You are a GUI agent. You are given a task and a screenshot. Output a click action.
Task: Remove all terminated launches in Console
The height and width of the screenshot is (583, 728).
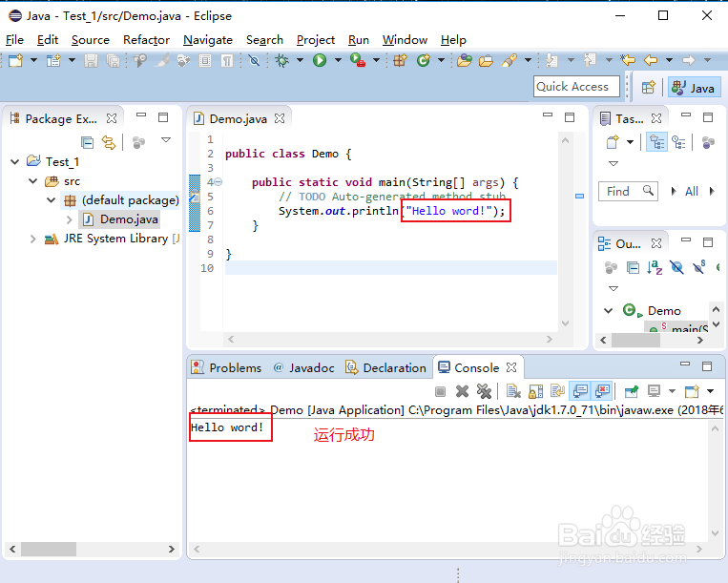[484, 391]
